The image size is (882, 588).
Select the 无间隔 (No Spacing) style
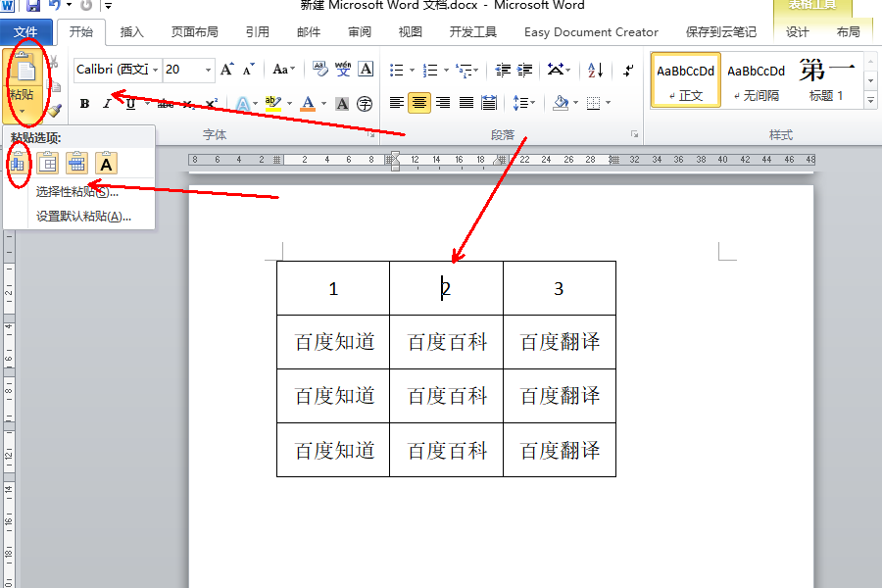pyautogui.click(x=756, y=80)
